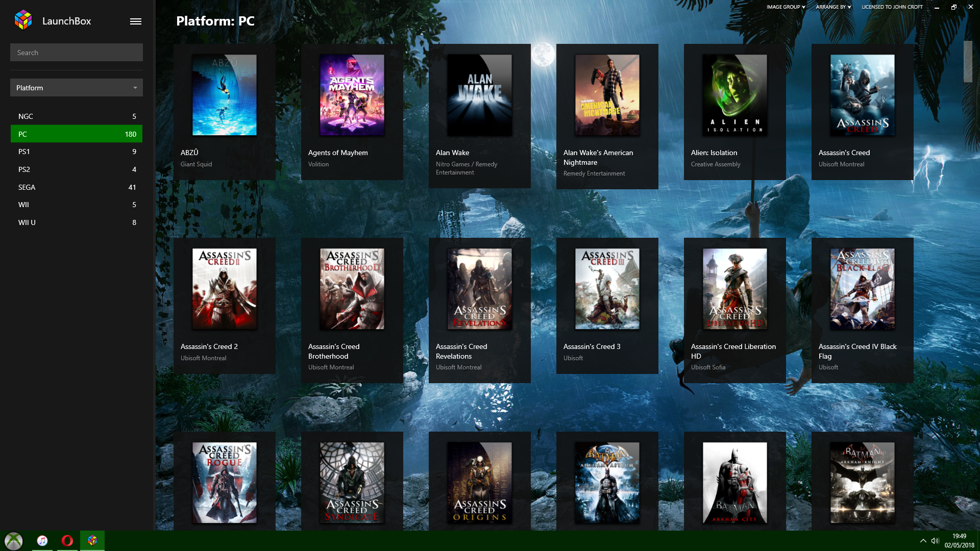Select the PS2 platform
This screenshot has width=980, height=551.
click(x=77, y=169)
